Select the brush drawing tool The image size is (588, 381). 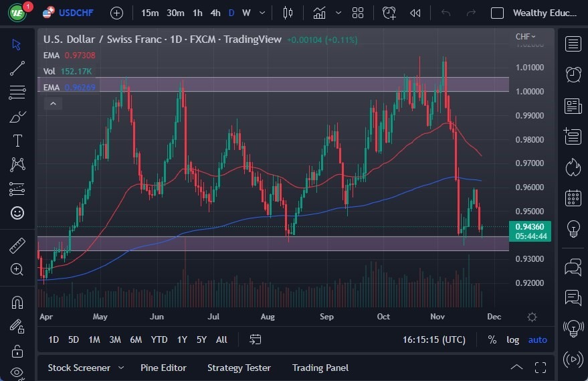pos(17,117)
